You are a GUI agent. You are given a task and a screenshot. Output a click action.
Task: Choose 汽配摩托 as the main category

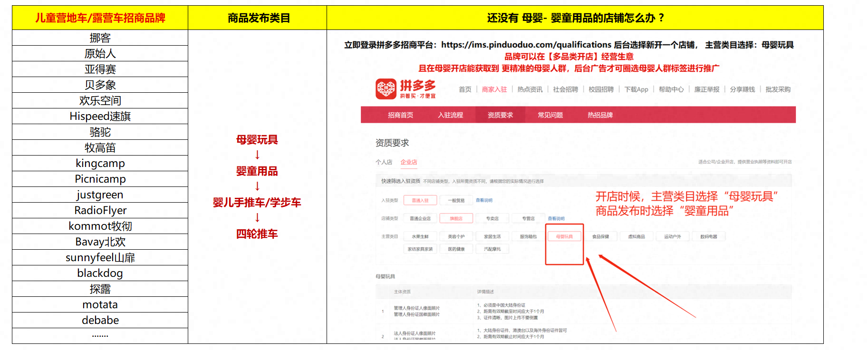coord(492,249)
